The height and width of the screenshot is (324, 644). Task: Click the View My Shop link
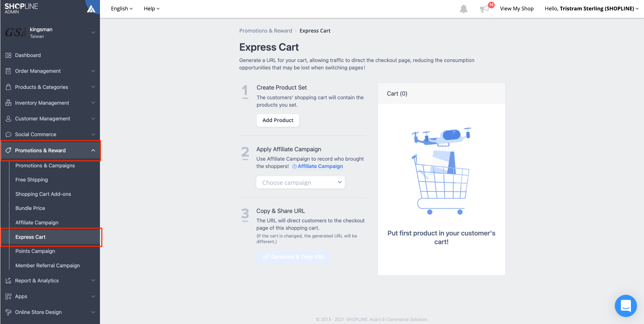tap(517, 9)
